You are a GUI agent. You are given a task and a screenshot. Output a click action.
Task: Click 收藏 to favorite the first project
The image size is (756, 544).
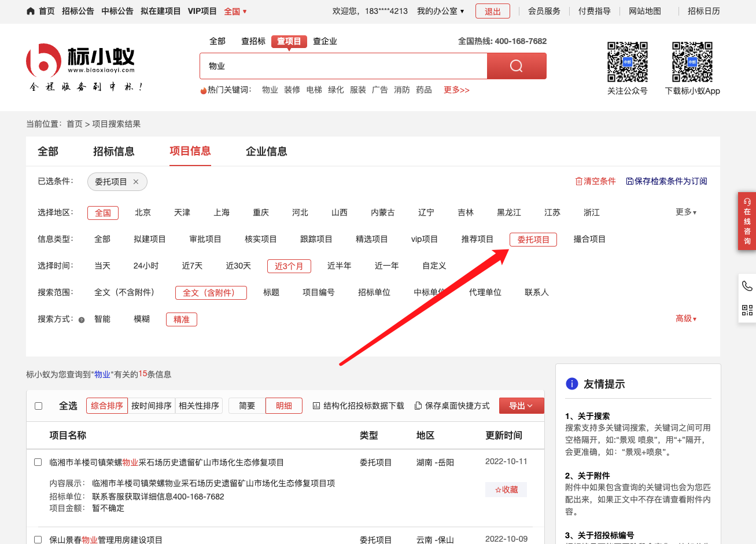click(506, 490)
